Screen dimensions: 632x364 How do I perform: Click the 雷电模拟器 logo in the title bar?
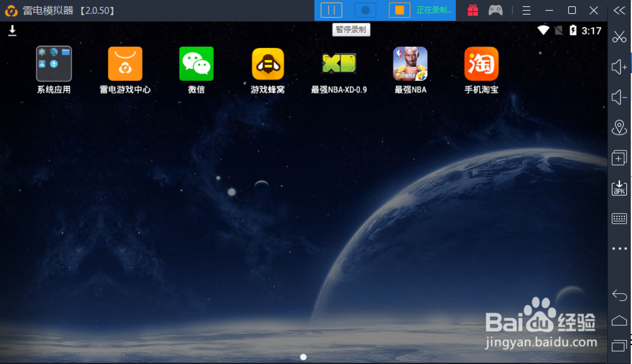11,11
